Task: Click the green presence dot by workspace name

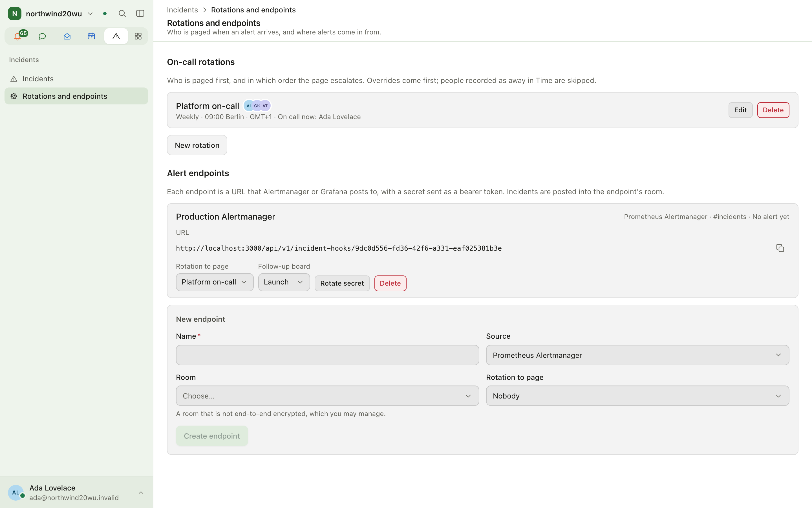Action: tap(105, 14)
